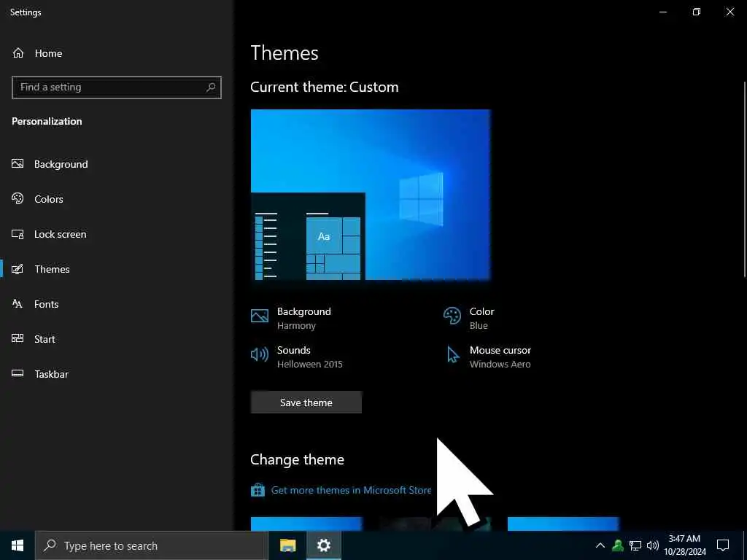
Task: Focus the Find a setting search box
Action: click(x=117, y=87)
